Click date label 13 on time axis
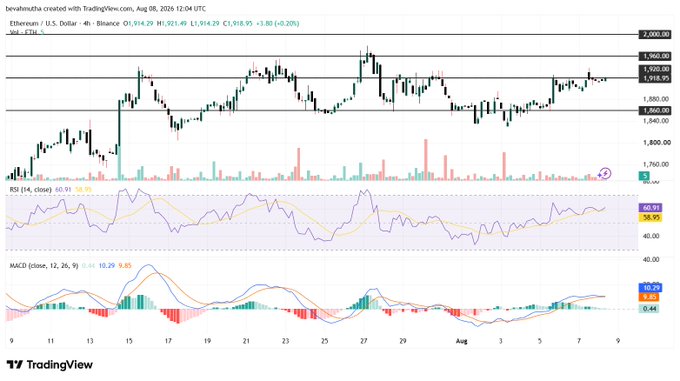 (x=90, y=341)
